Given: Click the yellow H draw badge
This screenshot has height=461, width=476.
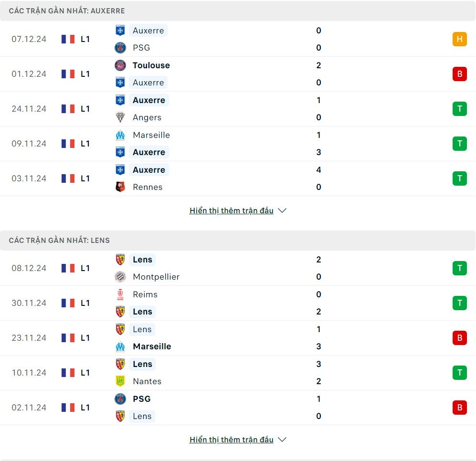Looking at the screenshot, I should [459, 39].
